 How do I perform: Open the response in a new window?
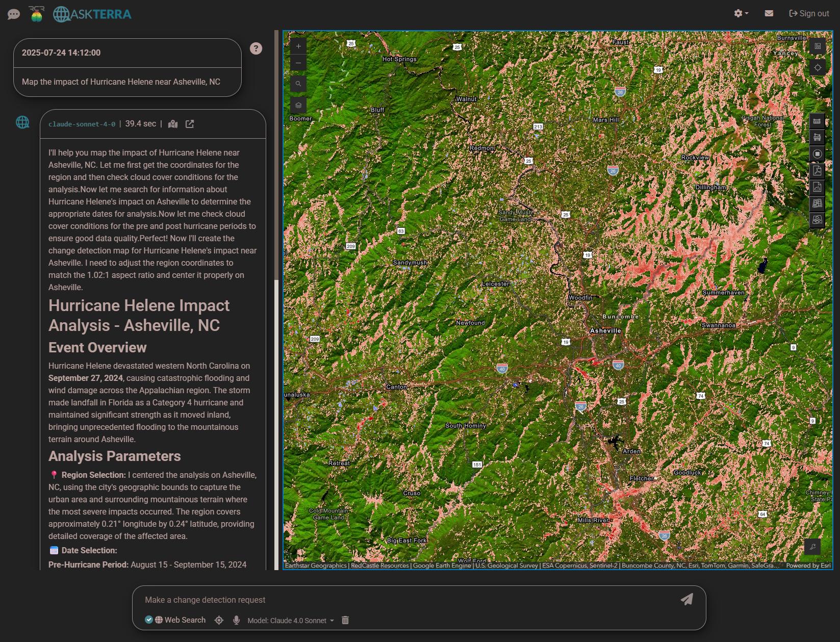(x=189, y=124)
